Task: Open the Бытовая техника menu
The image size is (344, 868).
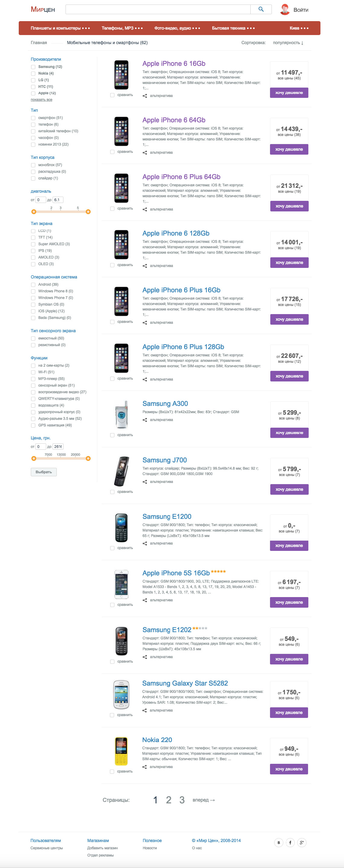Action: tap(228, 28)
